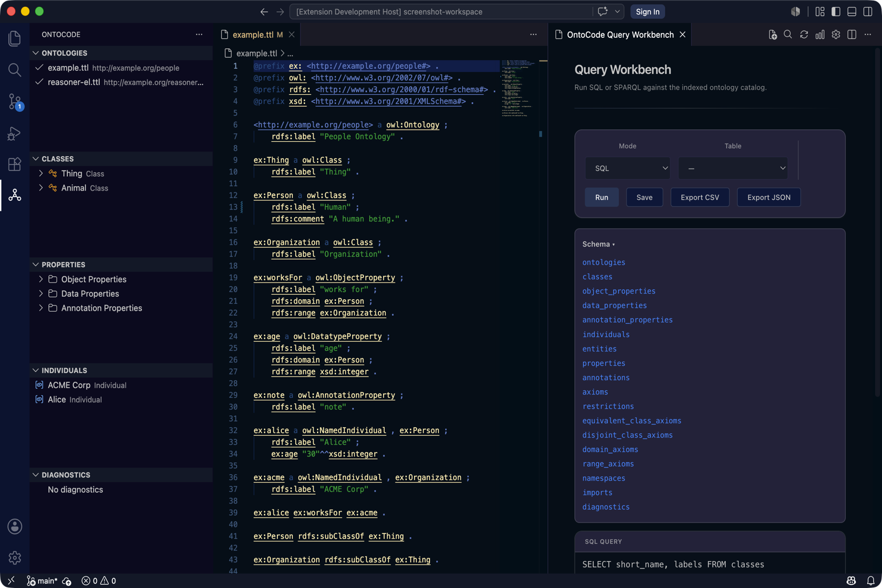The height and width of the screenshot is (588, 882).
Task: Go back with the navigation arrow
Action: [264, 11]
